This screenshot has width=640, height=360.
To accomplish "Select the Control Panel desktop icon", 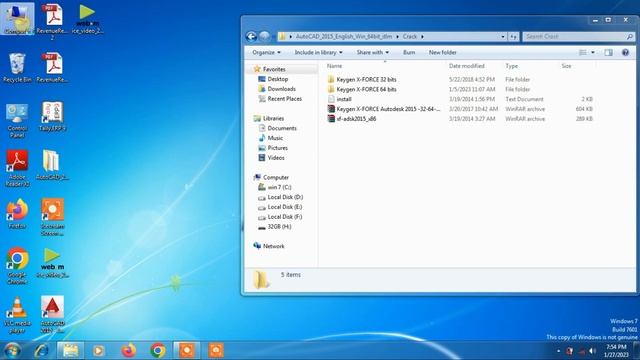I will pos(17,120).
